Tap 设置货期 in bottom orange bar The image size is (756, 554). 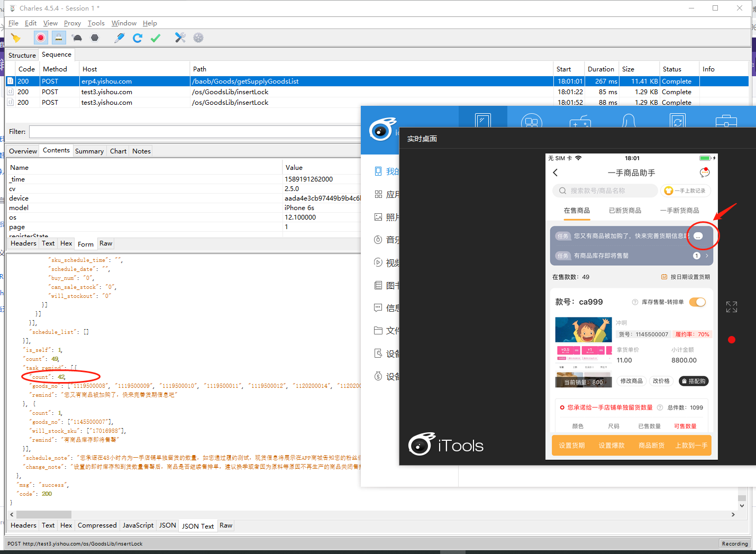coord(572,446)
